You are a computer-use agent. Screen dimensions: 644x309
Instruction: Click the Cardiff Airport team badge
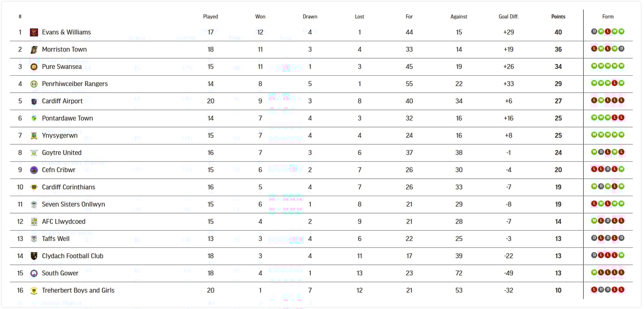[34, 101]
